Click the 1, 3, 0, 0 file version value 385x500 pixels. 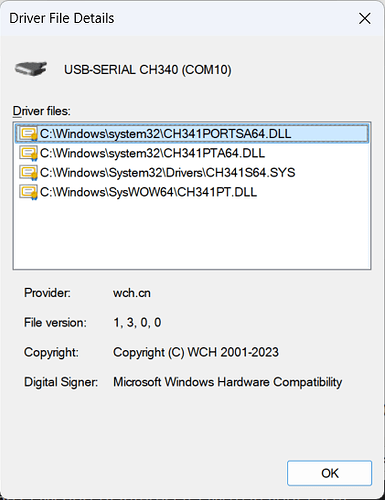point(137,322)
